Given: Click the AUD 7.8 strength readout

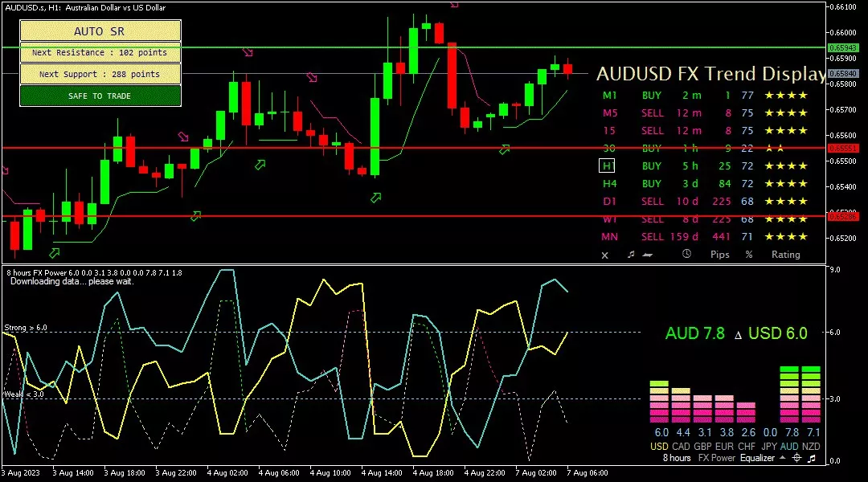Looking at the screenshot, I should [x=694, y=333].
